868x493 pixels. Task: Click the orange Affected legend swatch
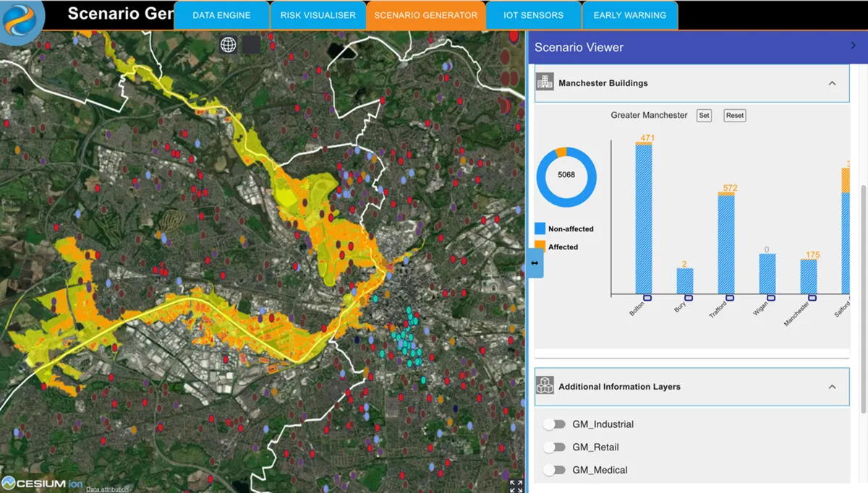[x=542, y=246]
